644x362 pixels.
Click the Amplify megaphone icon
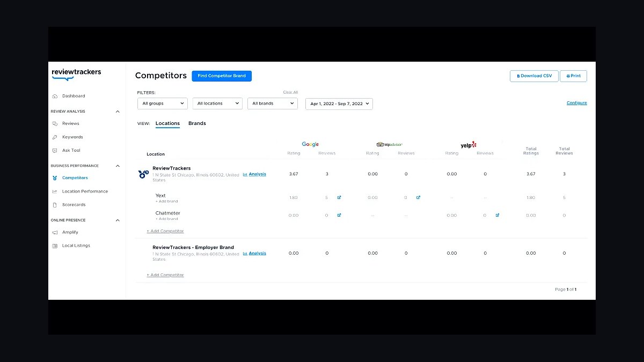point(55,232)
